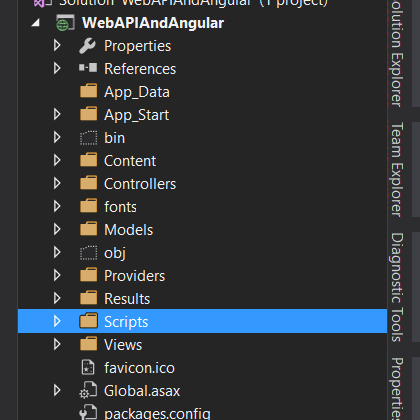
Task: Select the References label in tree
Action: click(x=140, y=69)
